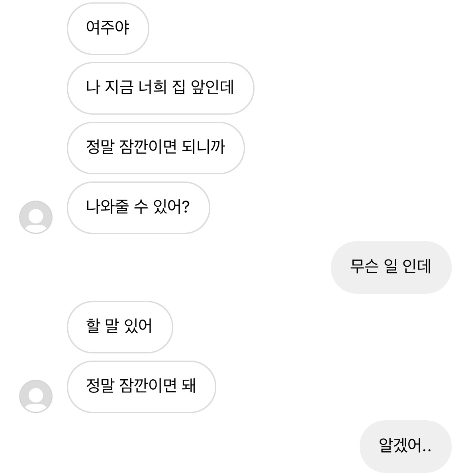The height and width of the screenshot is (476, 466).
Task: Open the profile picture next to "정말 잠깐이면 돼"
Action: click(x=36, y=396)
